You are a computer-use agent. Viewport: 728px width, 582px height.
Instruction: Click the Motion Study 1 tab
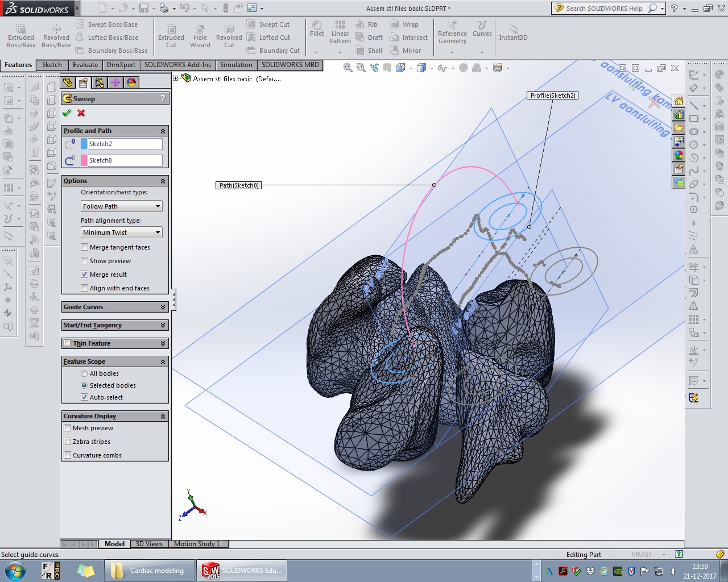pos(197,544)
